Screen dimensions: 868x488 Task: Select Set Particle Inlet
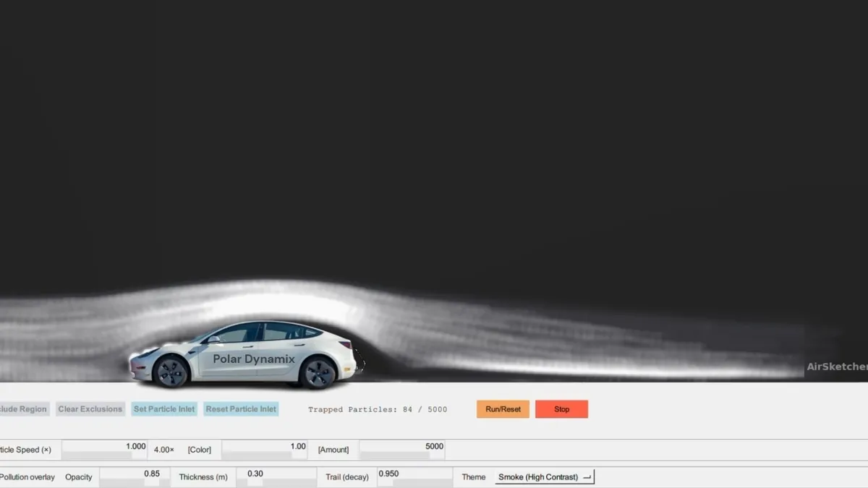[164, 409]
